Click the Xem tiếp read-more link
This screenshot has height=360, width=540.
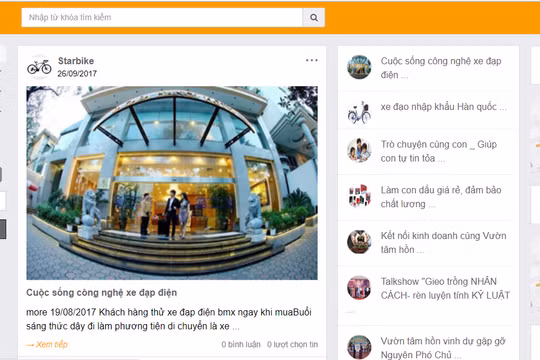47,344
